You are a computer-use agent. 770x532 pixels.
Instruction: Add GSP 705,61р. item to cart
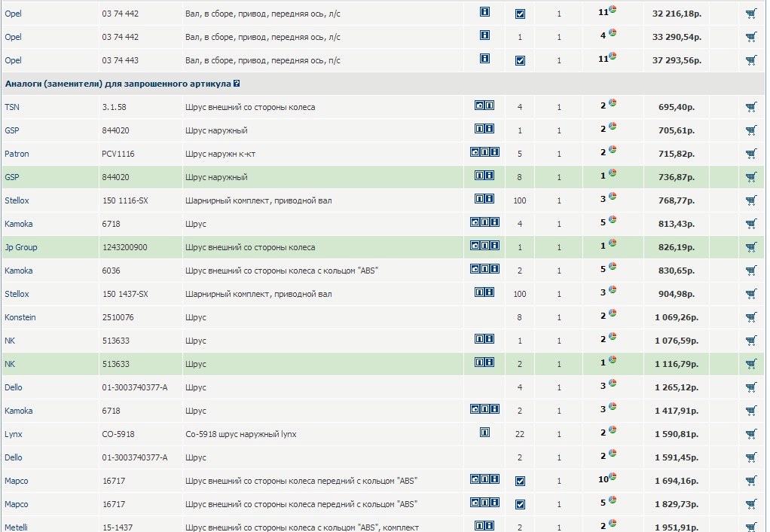[751, 130]
